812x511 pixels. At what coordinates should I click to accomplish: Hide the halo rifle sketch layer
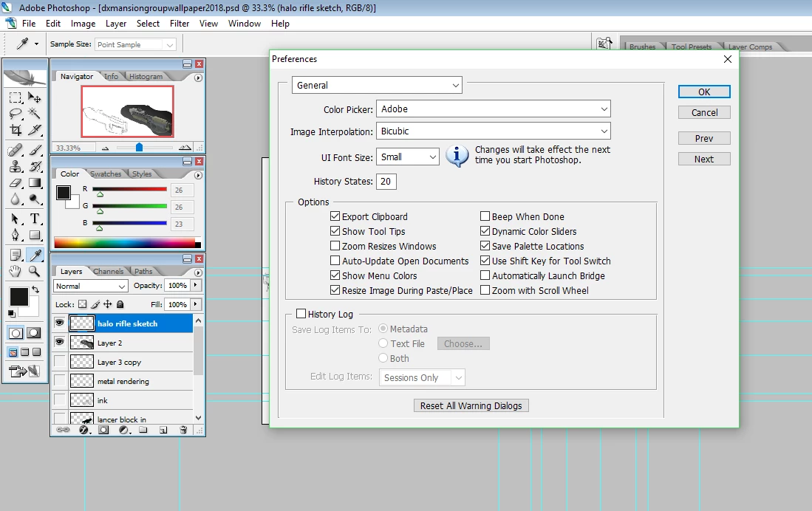pos(60,323)
